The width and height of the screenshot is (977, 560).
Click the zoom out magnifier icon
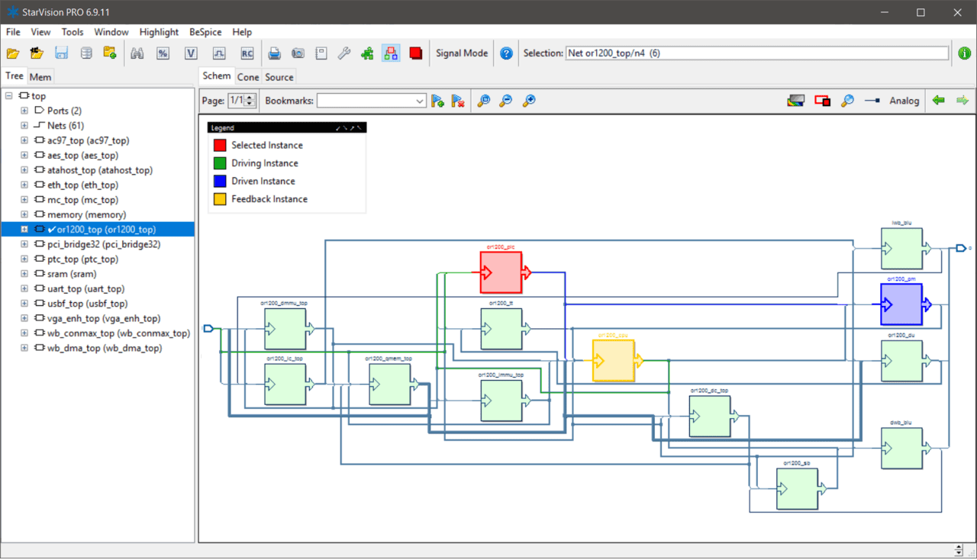[x=505, y=101]
